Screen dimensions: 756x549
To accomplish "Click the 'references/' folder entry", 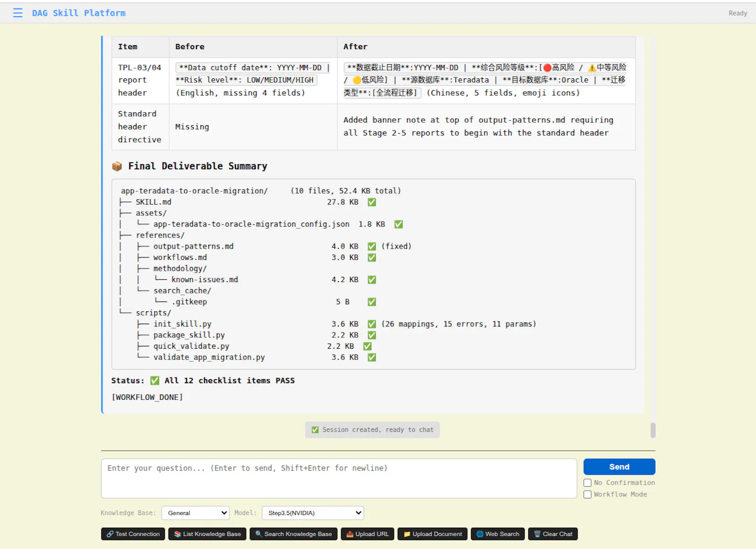I will click(160, 235).
